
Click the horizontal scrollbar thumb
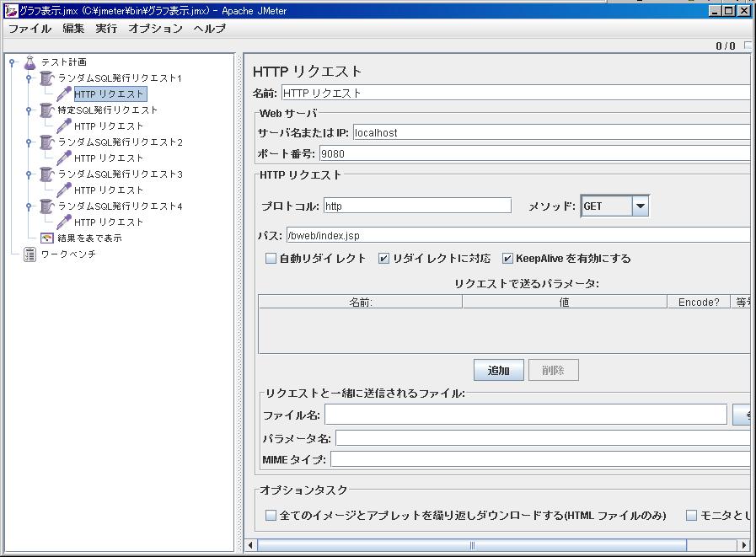[472, 545]
